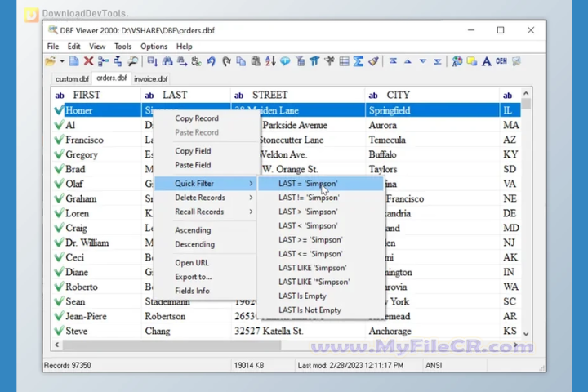Expand the Recall Records submenu
The image size is (588, 392).
click(x=206, y=212)
